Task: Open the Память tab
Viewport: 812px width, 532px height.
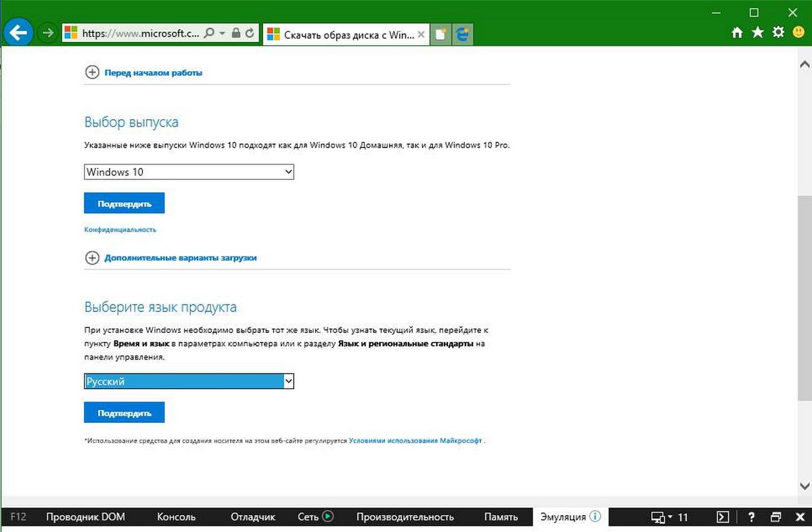Action: coord(501,516)
